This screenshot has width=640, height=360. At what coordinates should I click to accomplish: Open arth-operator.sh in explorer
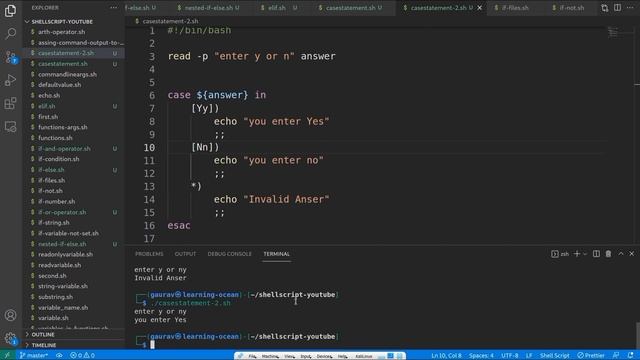pyautogui.click(x=62, y=32)
